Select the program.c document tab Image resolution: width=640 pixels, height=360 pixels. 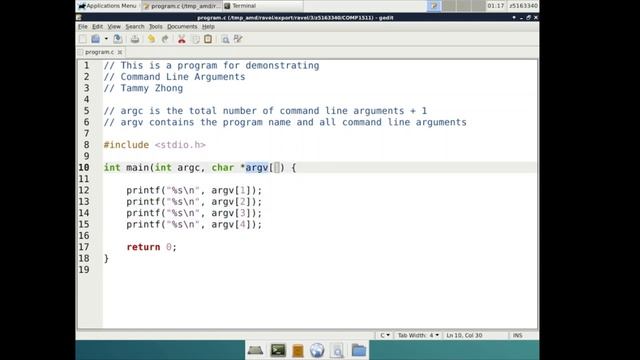pyautogui.click(x=100, y=52)
